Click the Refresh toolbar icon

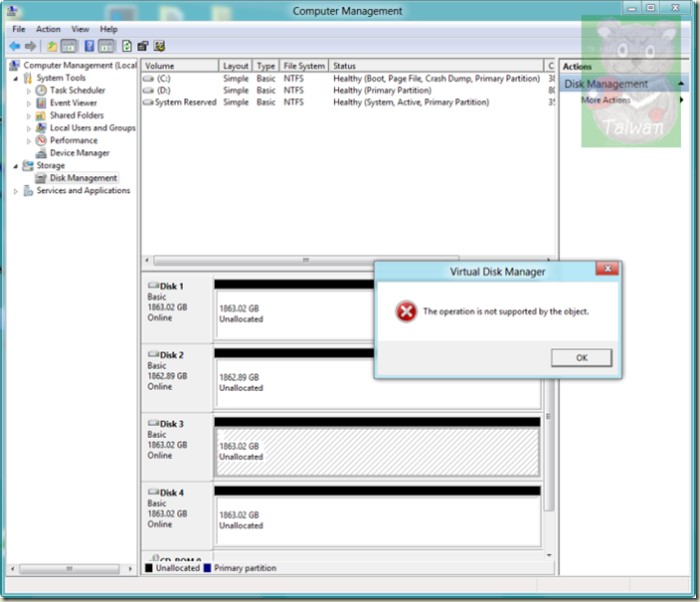127,46
